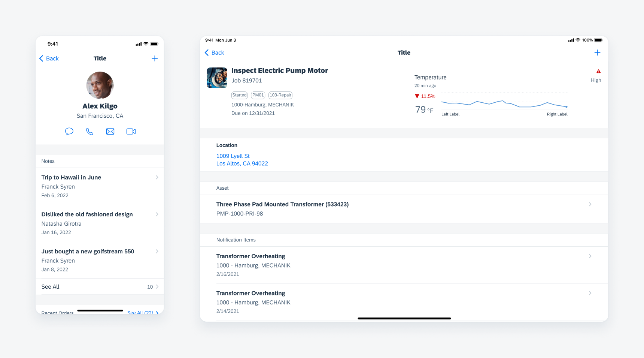
Task: Click the 79 °F temperature value
Action: coord(424,109)
